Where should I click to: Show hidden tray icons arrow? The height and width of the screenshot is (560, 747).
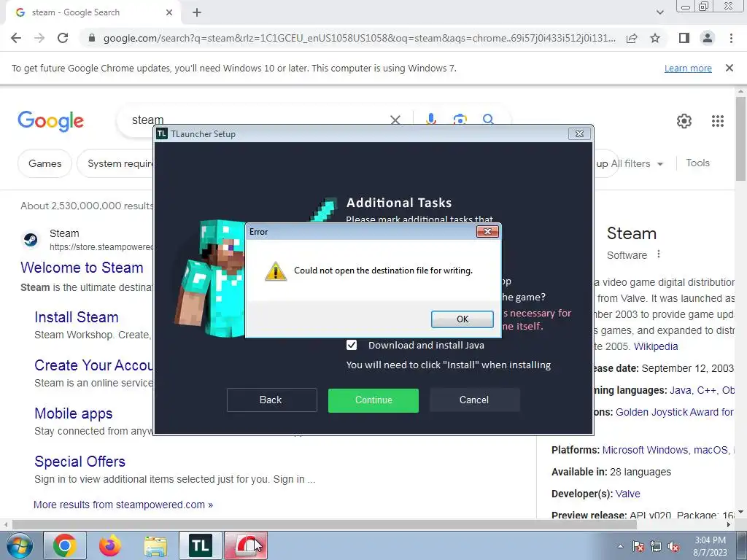[x=620, y=546]
